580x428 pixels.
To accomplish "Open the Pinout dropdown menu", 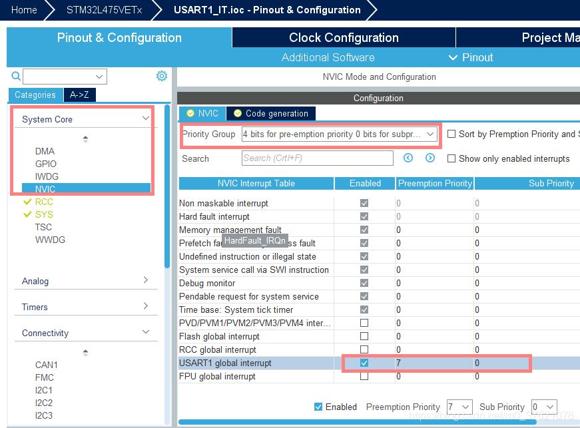I will [471, 57].
